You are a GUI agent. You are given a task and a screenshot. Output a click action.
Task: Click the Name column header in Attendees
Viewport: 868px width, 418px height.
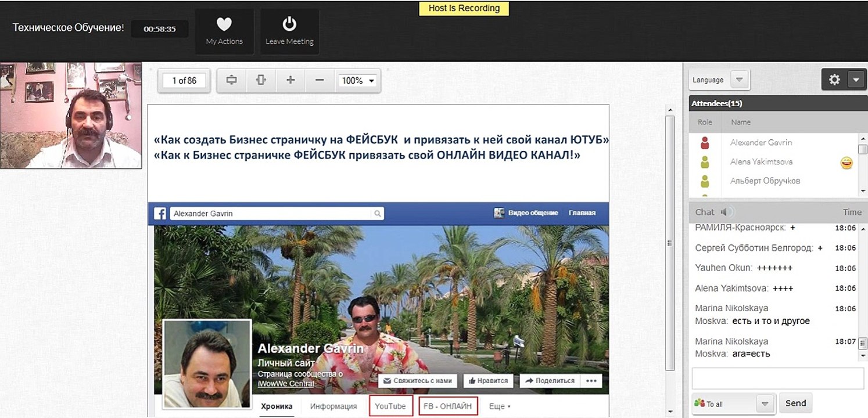click(741, 122)
